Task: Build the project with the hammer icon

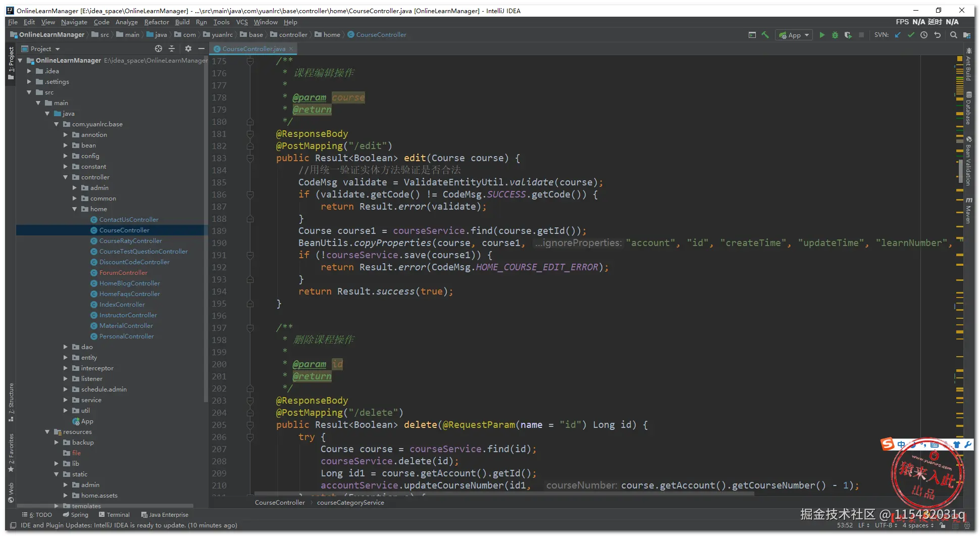Action: point(765,35)
